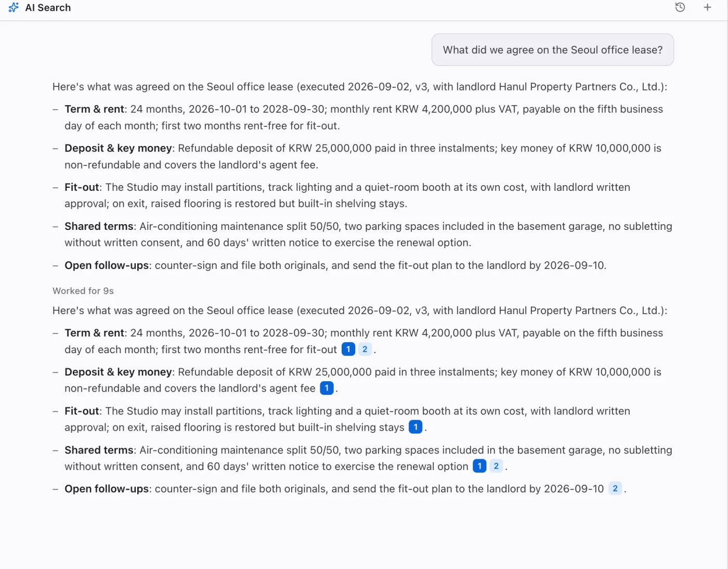
Task: Click the 'AI Search' title text
Action: pos(48,8)
